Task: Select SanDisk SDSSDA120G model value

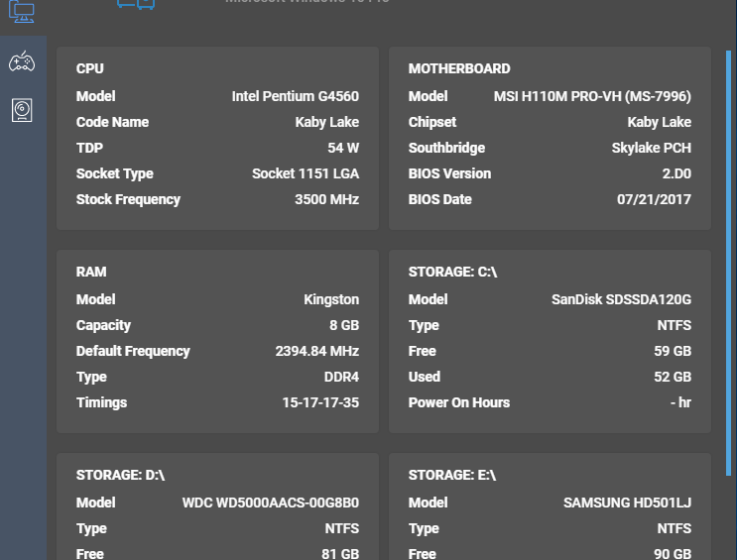Action: [x=621, y=299]
